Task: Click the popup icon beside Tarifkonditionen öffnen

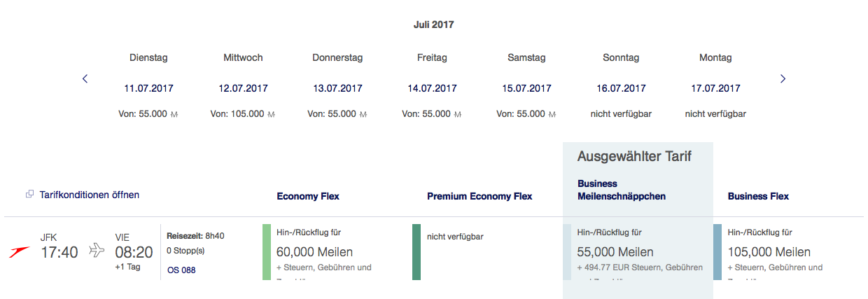Action: click(30, 195)
